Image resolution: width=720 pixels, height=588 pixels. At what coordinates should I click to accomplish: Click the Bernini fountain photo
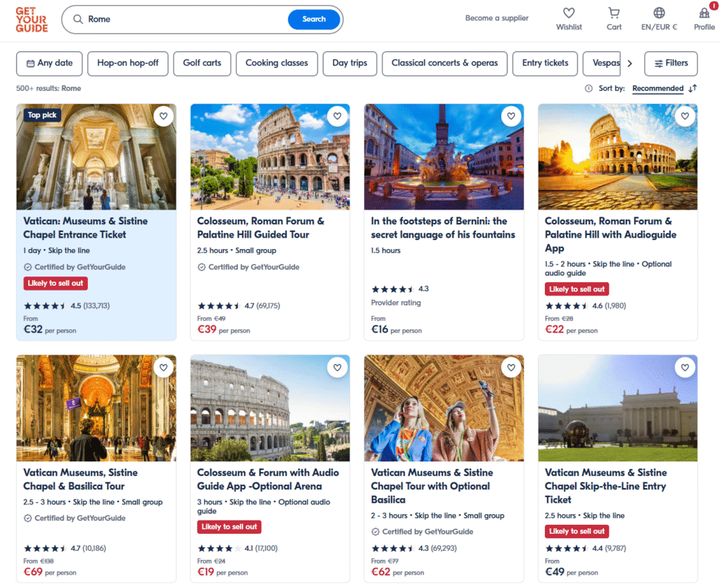(x=444, y=157)
